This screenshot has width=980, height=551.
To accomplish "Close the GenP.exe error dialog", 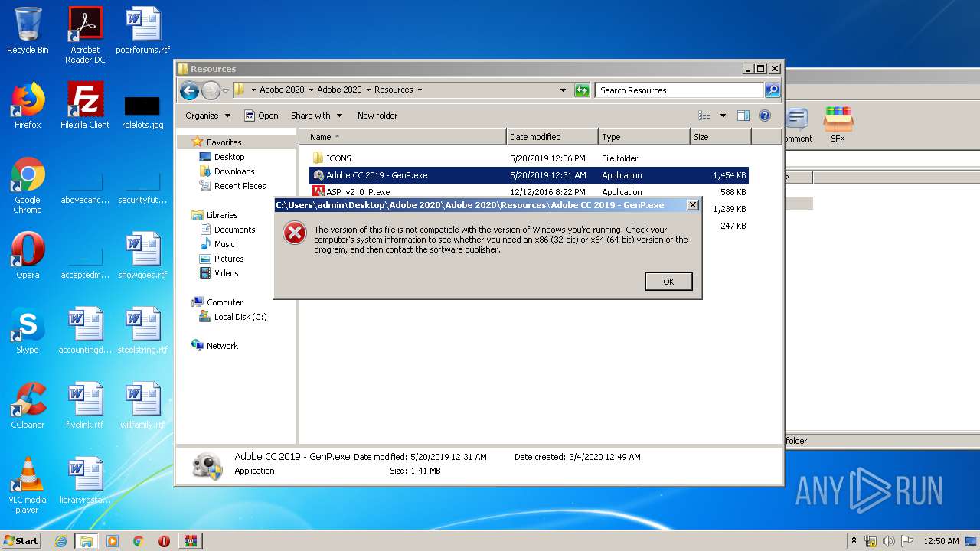I will point(692,205).
